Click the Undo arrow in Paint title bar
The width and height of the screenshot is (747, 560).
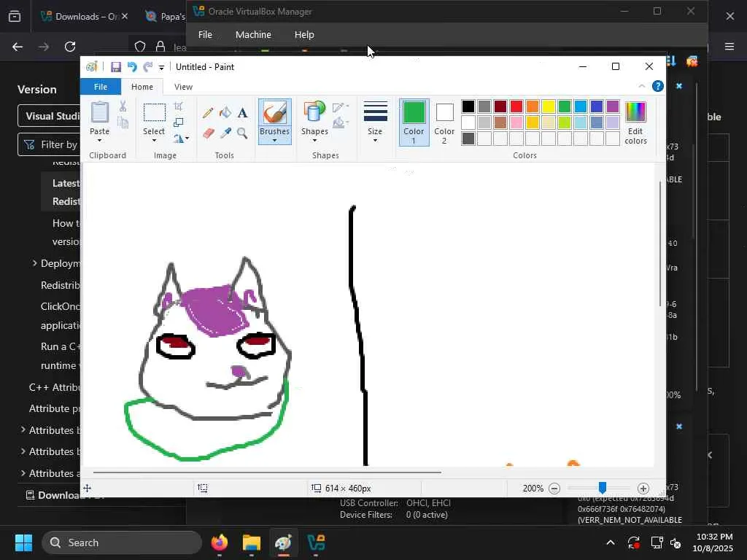click(132, 67)
